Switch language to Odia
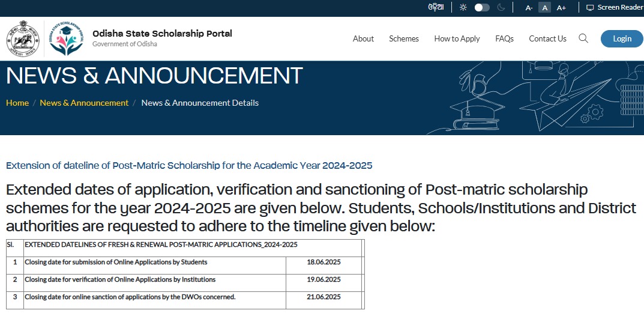The image size is (644, 325). (436, 8)
